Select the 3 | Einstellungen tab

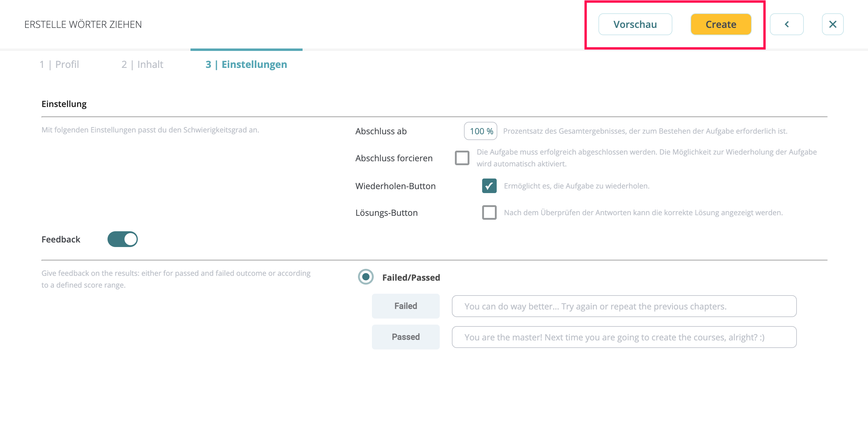click(x=246, y=65)
